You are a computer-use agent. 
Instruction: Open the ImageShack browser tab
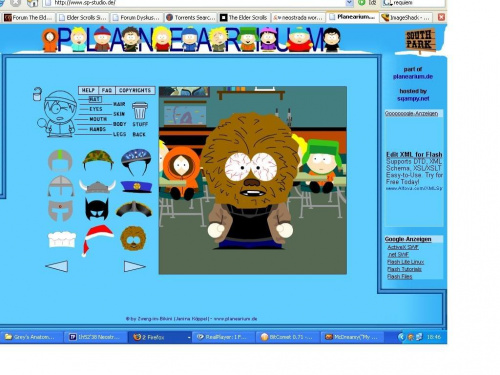[x=406, y=17]
